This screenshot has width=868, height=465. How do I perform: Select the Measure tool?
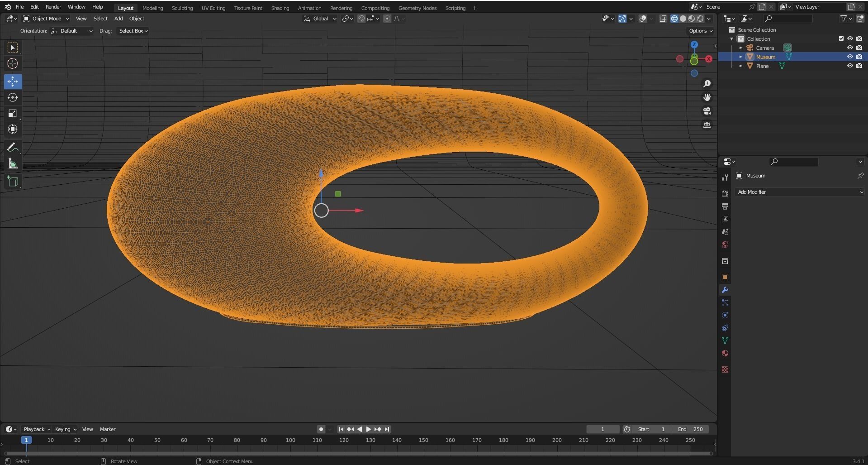coord(13,163)
